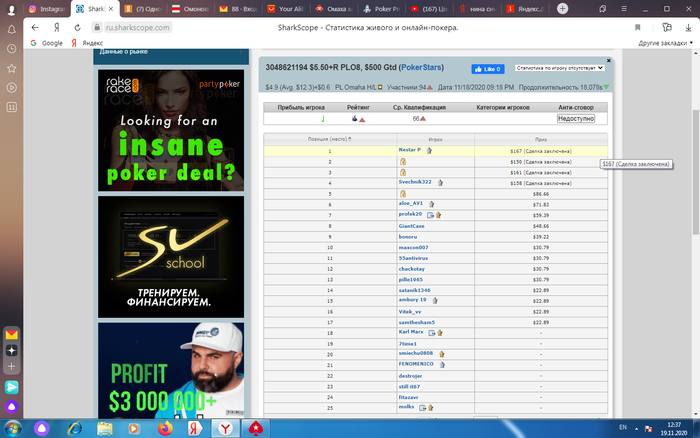Open the PROFIT $3 000 000+ ad banner
The image size is (700, 438).
click(171, 370)
